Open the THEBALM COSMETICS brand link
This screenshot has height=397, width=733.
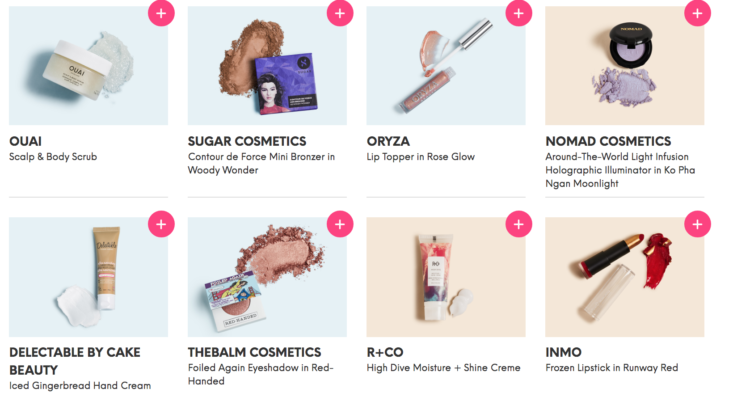[254, 352]
